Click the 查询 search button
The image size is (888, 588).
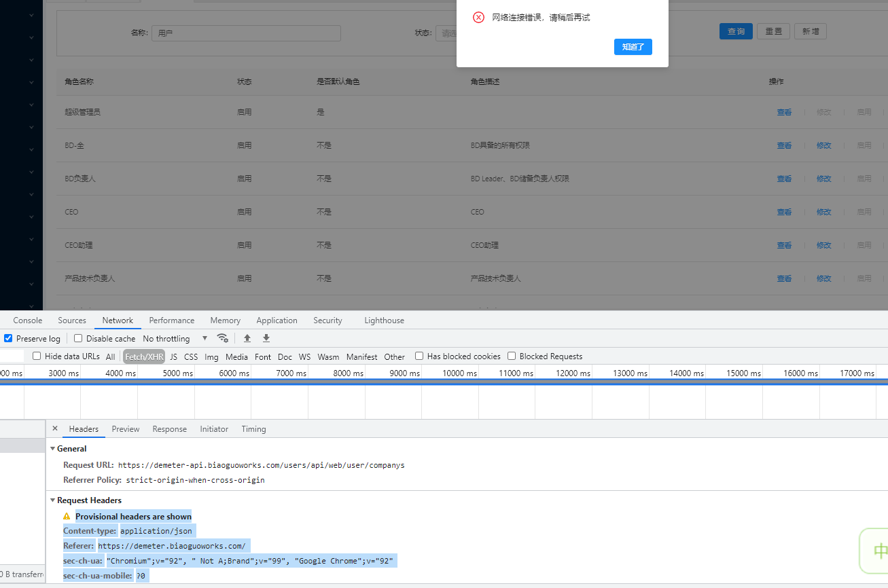coord(736,31)
